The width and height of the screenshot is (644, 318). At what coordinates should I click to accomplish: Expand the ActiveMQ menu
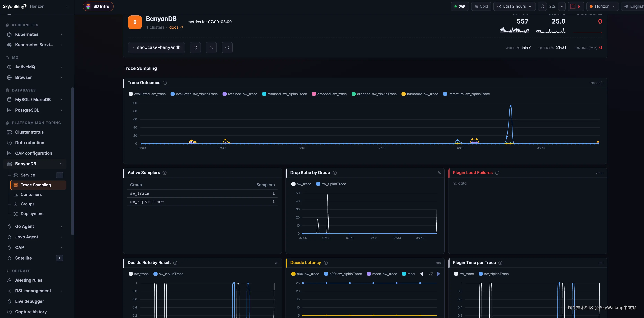pyautogui.click(x=35, y=67)
